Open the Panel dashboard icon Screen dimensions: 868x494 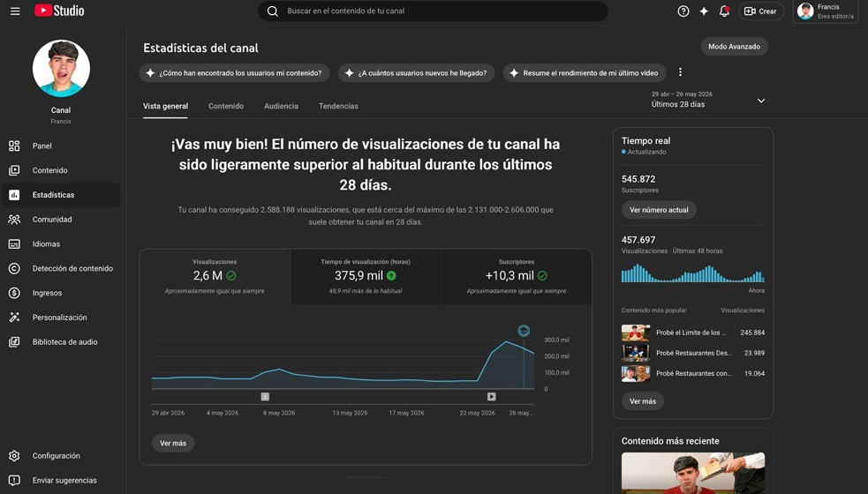click(14, 146)
